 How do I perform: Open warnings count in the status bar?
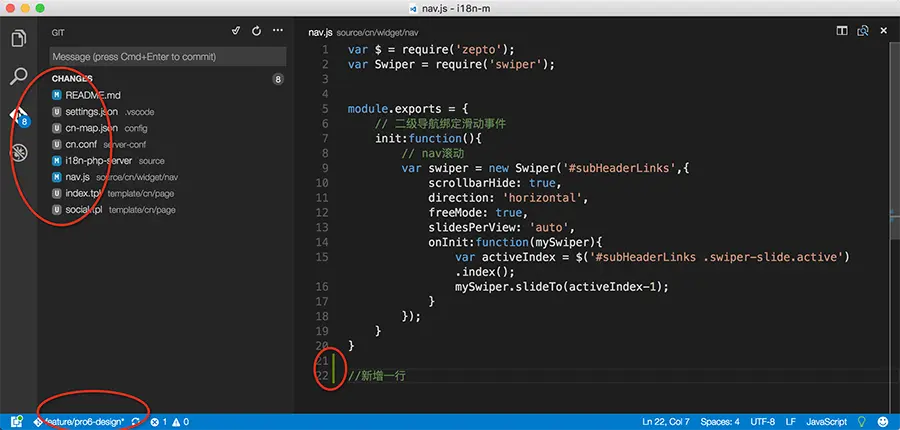(x=180, y=422)
